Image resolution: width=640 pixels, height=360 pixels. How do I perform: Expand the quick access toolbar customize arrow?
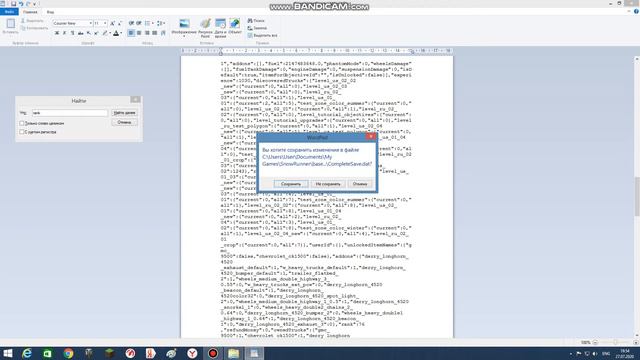(35, 4)
